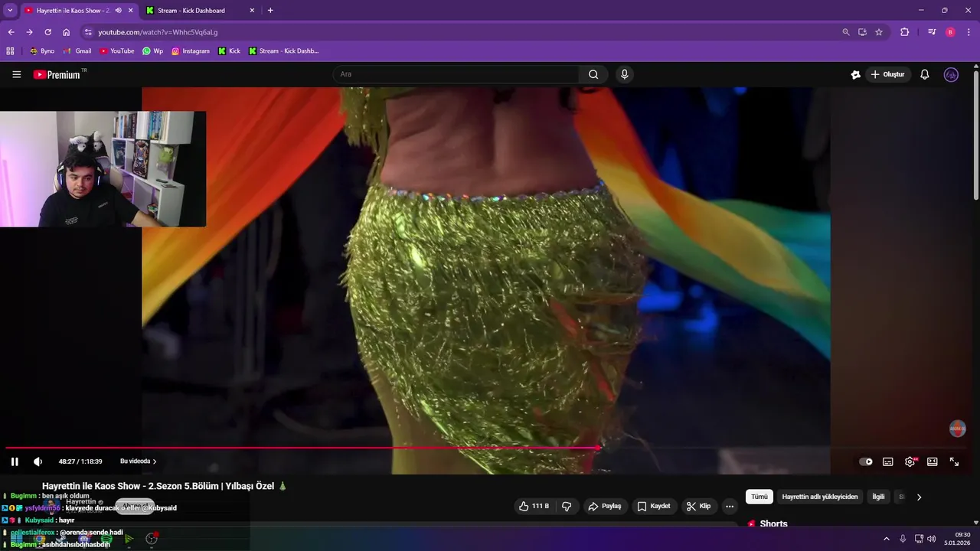Screen dimensions: 980x551
Task: Open the YouTube account avatar menu
Action: coord(951,74)
